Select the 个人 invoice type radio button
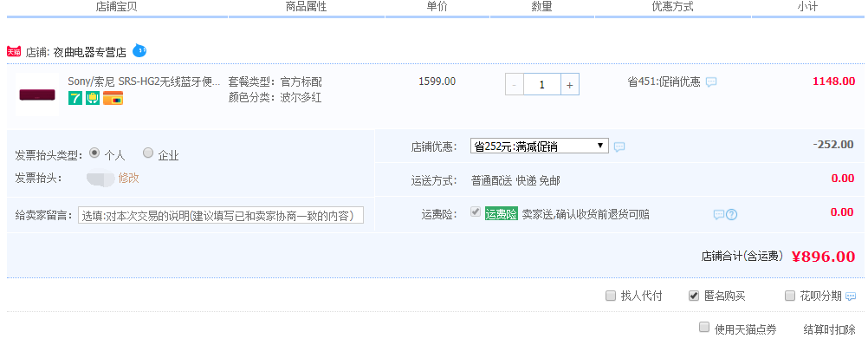 94,153
